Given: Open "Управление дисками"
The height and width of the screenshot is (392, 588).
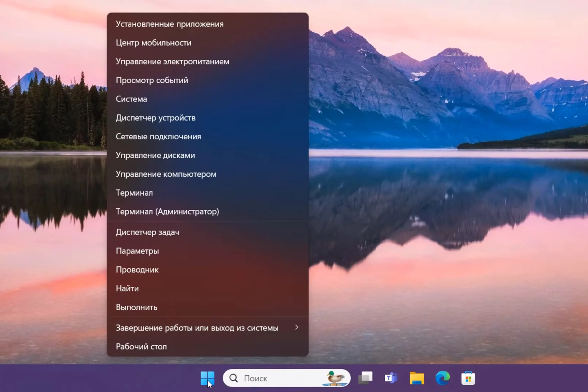Looking at the screenshot, I should point(155,155).
